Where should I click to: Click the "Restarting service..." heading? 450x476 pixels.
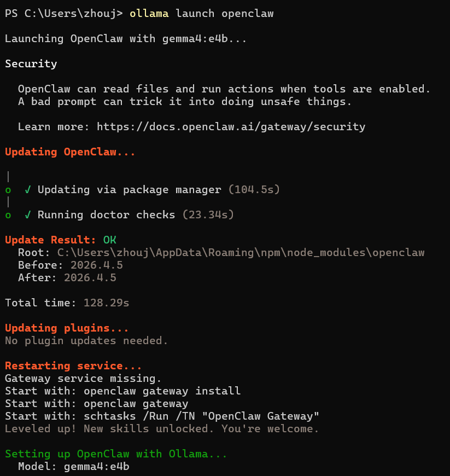pos(73,366)
